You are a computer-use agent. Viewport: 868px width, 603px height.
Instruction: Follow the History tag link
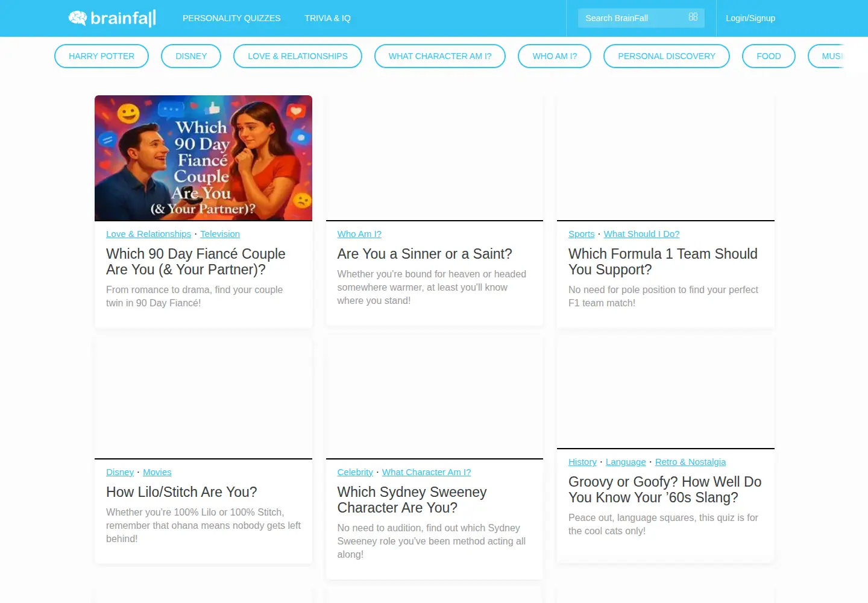tap(582, 462)
